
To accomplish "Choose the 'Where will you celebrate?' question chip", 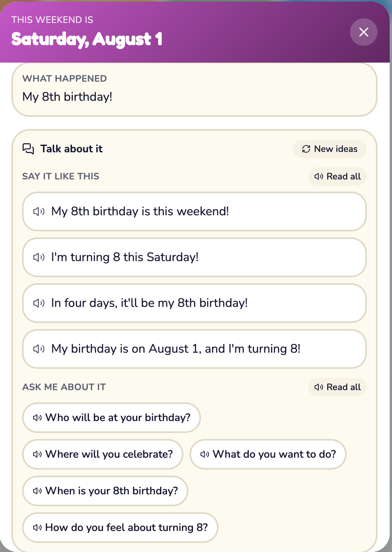I will point(103,454).
